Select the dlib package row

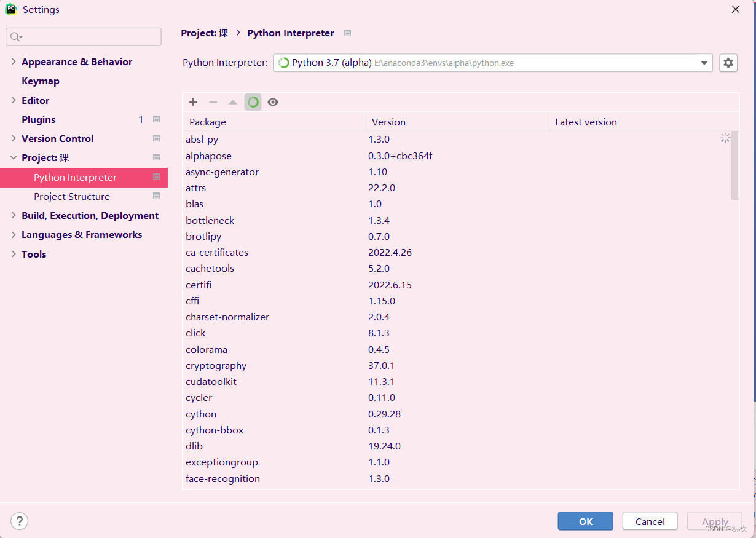(457, 446)
